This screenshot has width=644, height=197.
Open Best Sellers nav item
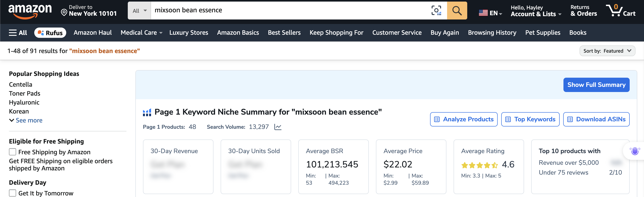pyautogui.click(x=284, y=33)
